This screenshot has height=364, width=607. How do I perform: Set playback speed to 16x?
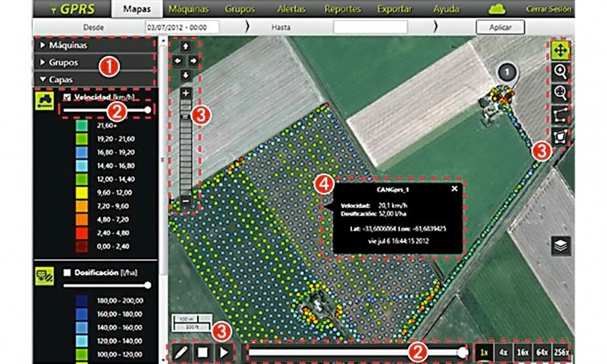point(523,352)
